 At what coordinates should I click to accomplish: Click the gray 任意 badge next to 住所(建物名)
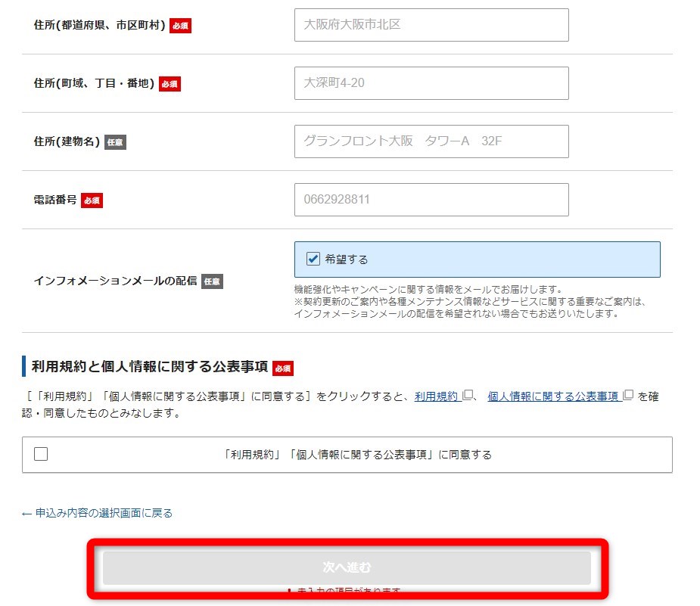[114, 141]
